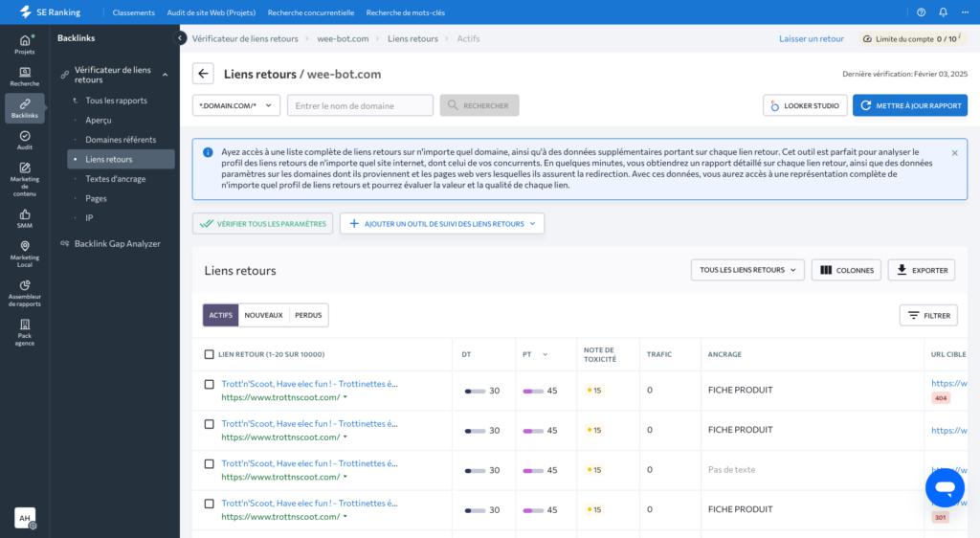
Task: Open the AH account avatar
Action: (x=25, y=518)
